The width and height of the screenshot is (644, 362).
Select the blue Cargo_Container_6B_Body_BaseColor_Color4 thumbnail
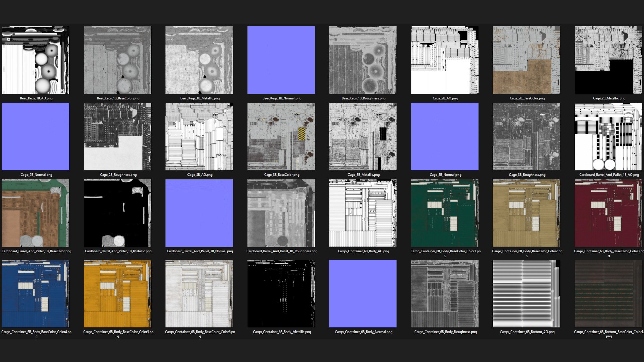click(36, 294)
